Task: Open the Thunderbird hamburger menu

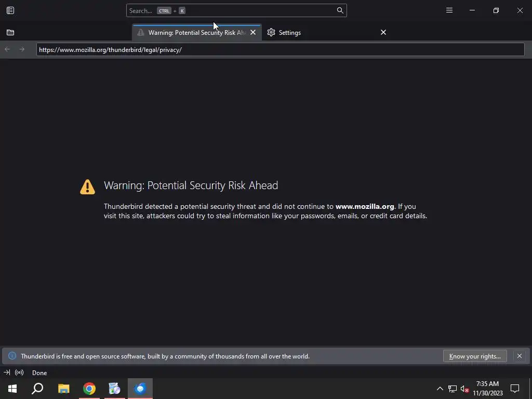Action: (x=449, y=10)
